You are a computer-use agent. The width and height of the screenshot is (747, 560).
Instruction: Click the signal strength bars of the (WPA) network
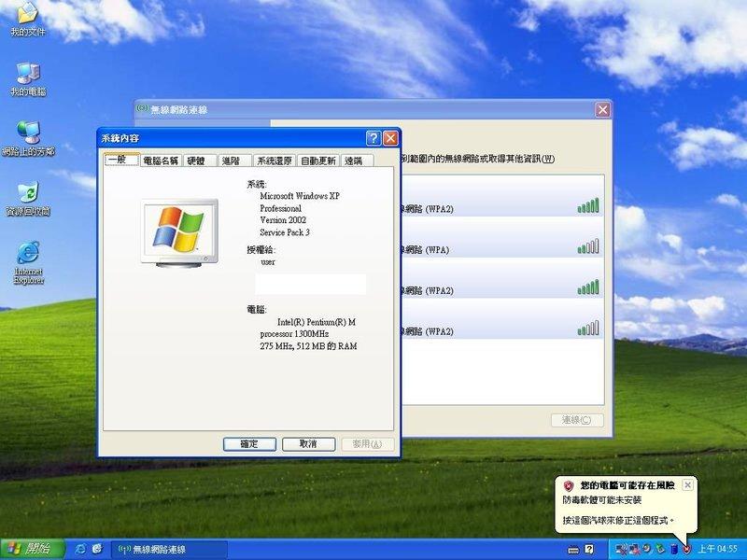pyautogui.click(x=588, y=246)
